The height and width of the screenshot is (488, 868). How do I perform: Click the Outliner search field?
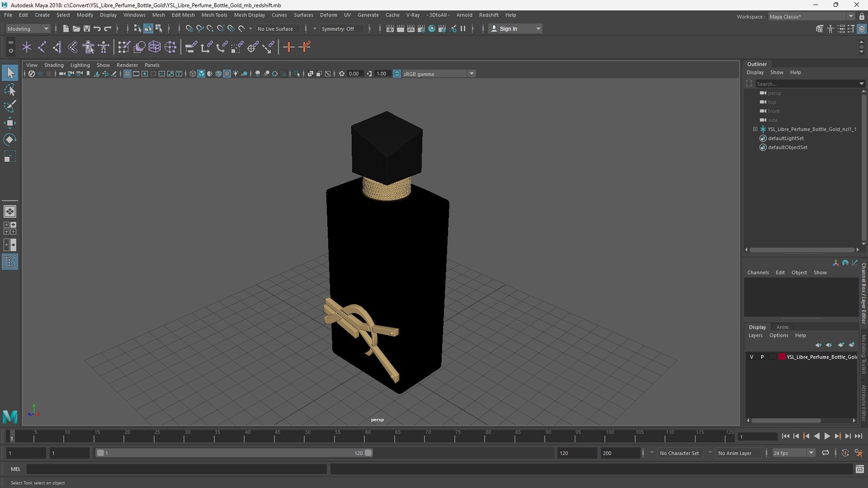(810, 84)
